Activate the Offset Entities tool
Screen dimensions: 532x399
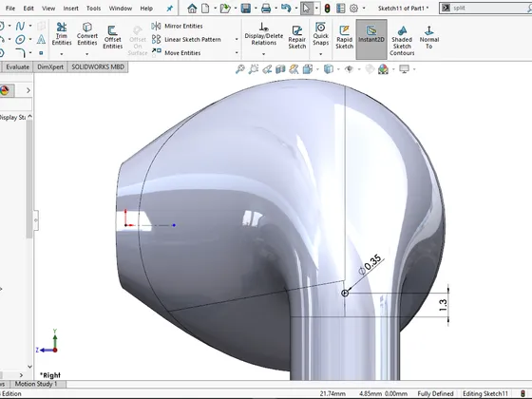click(x=113, y=37)
